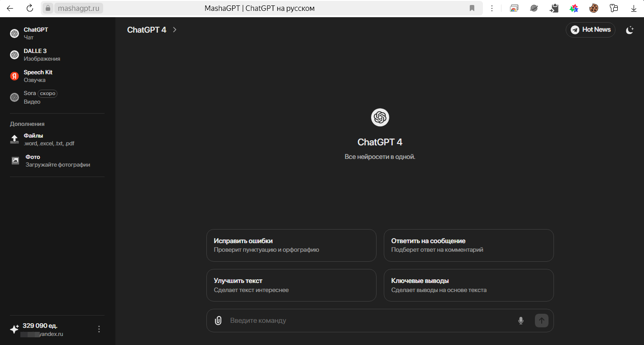Choose the Ответить на сообщение suggestion

pos(469,245)
